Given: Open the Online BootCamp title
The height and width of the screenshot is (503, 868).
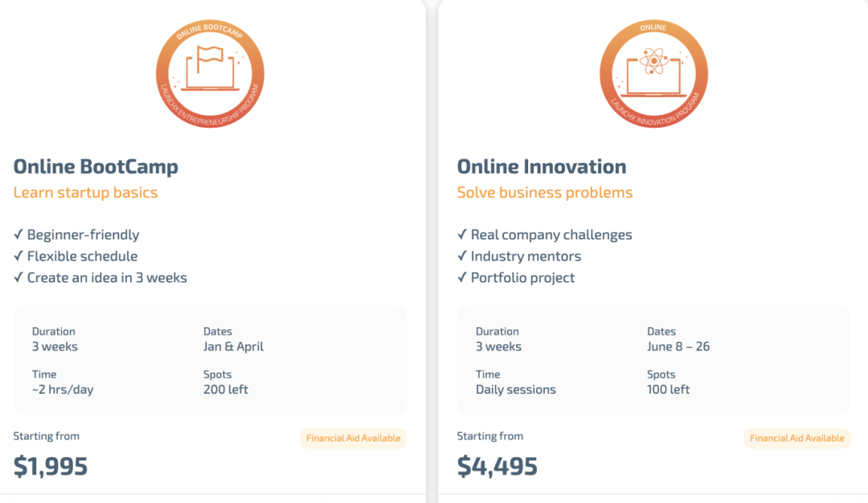Looking at the screenshot, I should 96,167.
